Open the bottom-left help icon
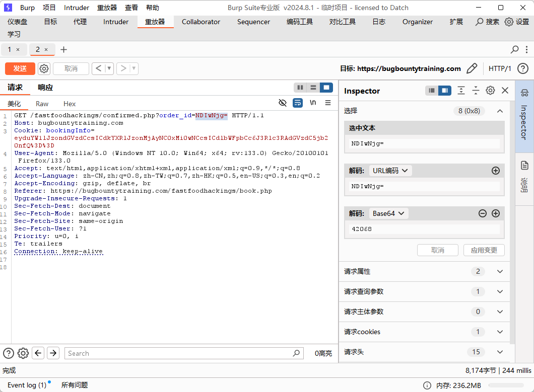Viewport: 534px width, 392px height. (9, 353)
